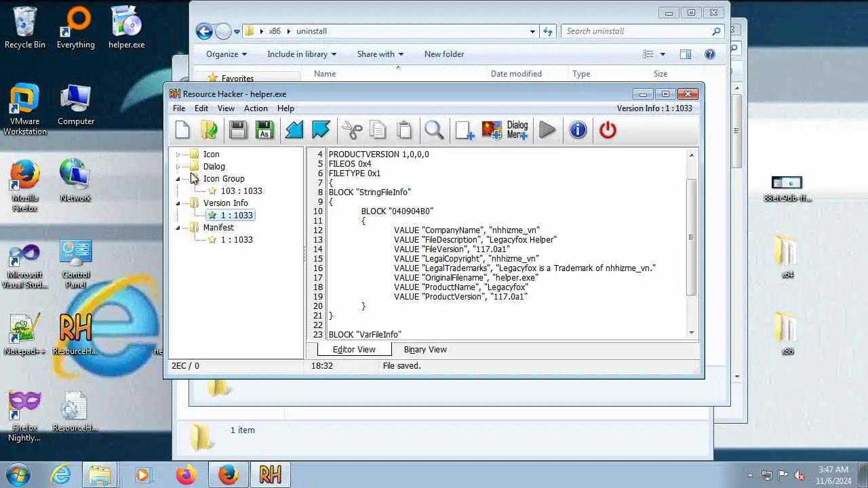Open the Edit menu in Resource Hacker
The height and width of the screenshot is (488, 868).
click(201, 108)
